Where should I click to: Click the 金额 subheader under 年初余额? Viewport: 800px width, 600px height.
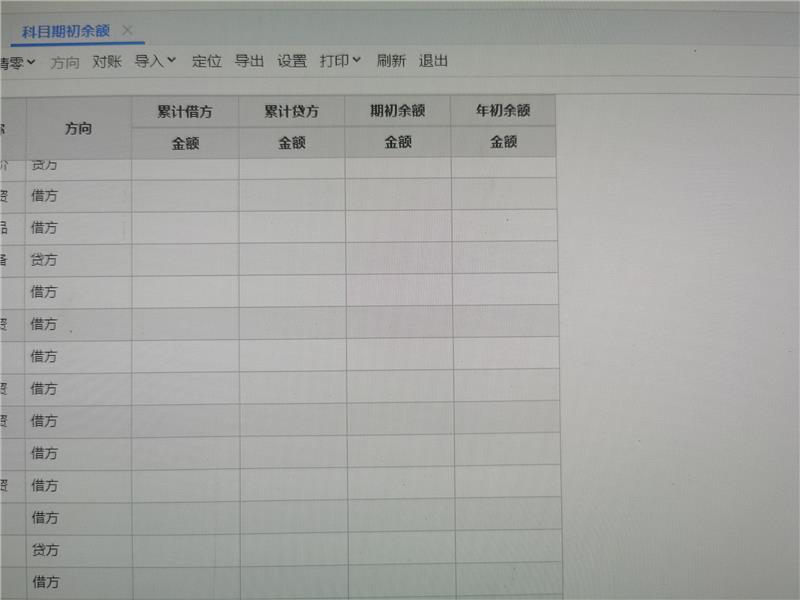coord(503,142)
